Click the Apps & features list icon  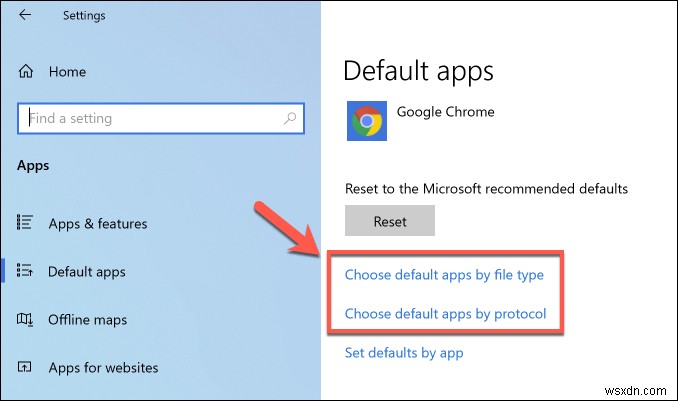pyautogui.click(x=26, y=224)
